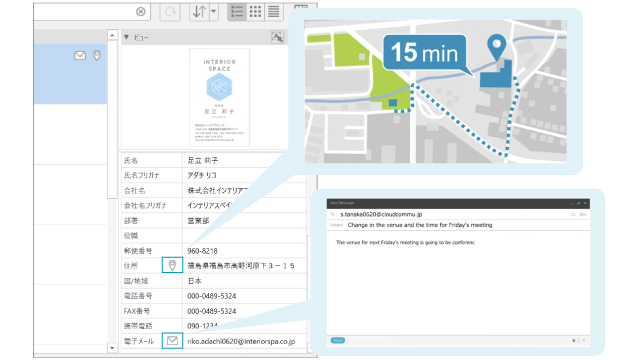
Task: Open the Interior Space business card thumbnail
Action: (x=219, y=97)
